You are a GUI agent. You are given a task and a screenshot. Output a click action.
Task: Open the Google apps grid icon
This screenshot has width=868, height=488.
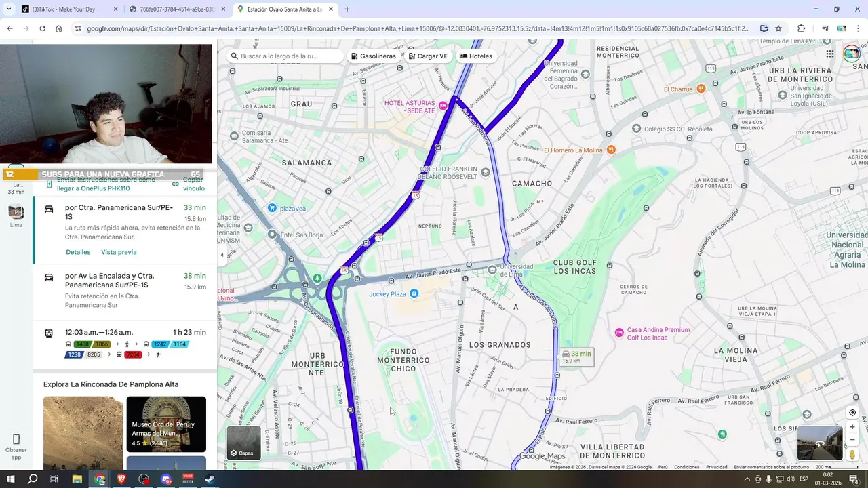(830, 54)
